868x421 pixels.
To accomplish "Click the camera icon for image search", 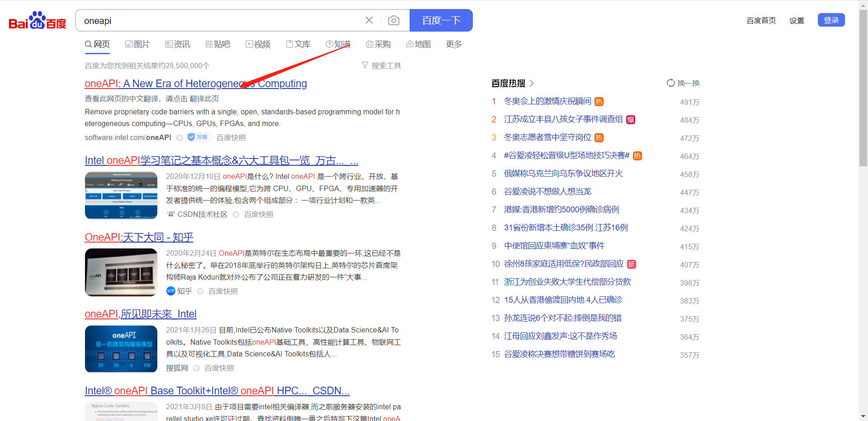I will click(394, 20).
